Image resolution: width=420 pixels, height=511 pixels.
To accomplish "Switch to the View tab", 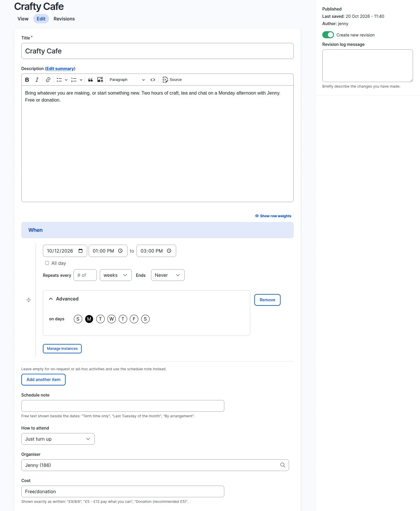I will tap(23, 19).
